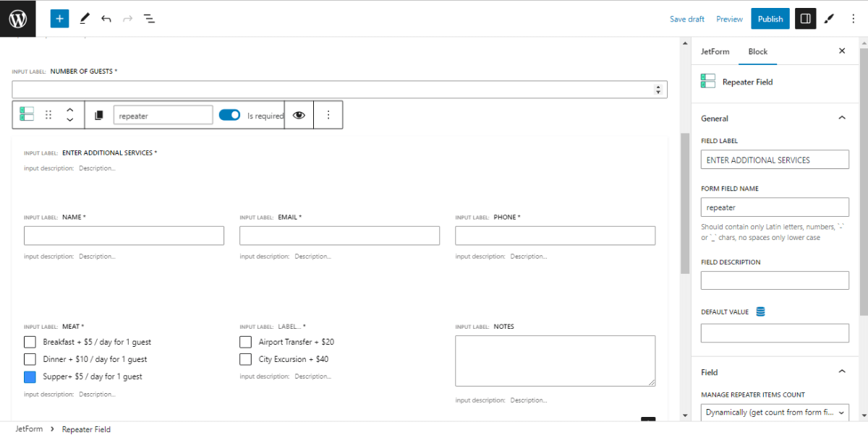Click inside the Field Label input

tap(775, 159)
